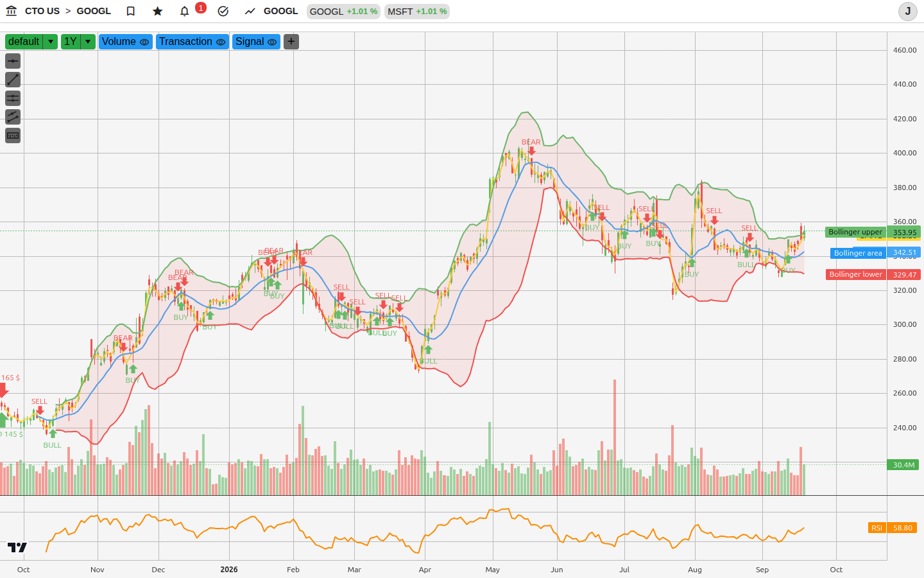This screenshot has height=578, width=924.
Task: Click the Volume indicator label
Action: [119, 42]
